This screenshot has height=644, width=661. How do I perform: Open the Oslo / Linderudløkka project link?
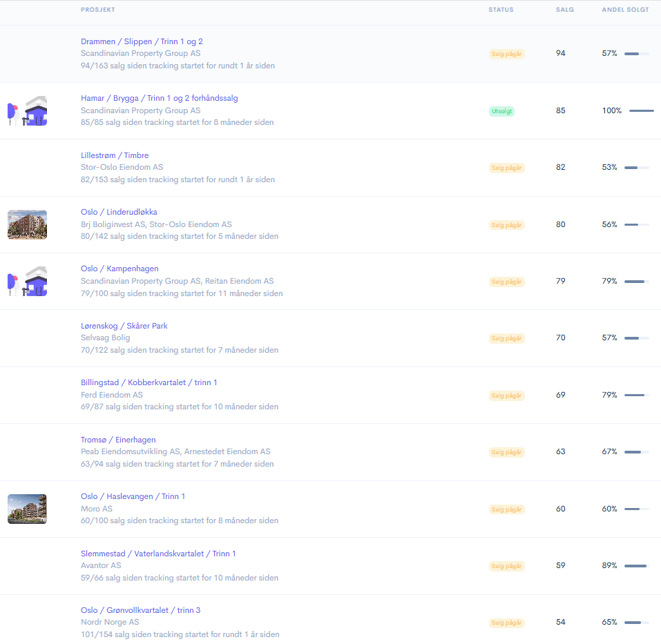pyautogui.click(x=119, y=212)
